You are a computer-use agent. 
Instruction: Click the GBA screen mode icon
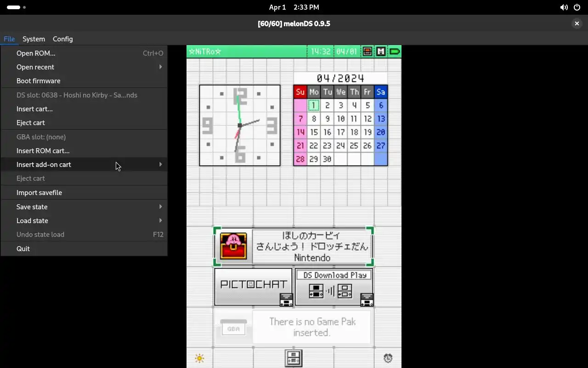(367, 52)
